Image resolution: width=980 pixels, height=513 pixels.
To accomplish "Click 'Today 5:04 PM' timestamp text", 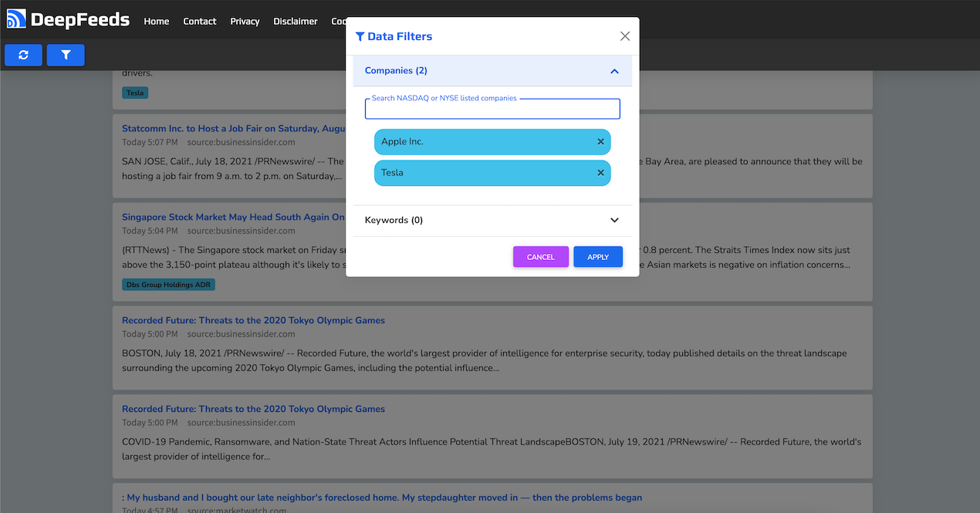I will pyautogui.click(x=150, y=231).
